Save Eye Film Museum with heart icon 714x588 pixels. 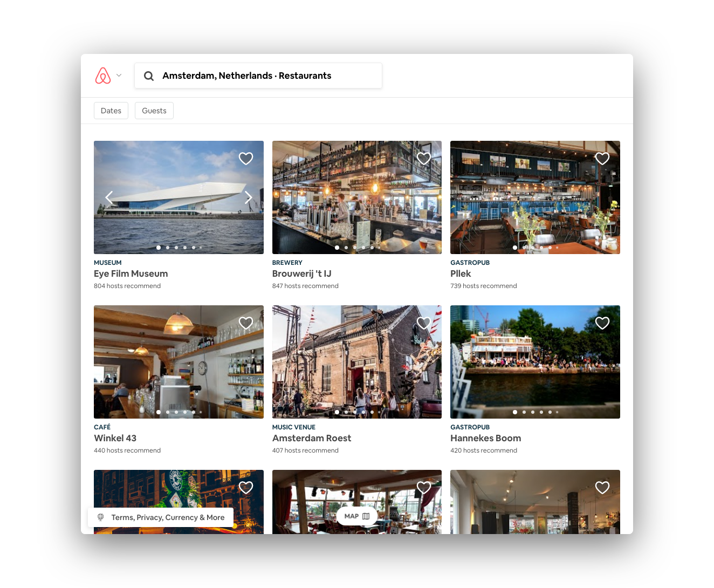point(246,159)
